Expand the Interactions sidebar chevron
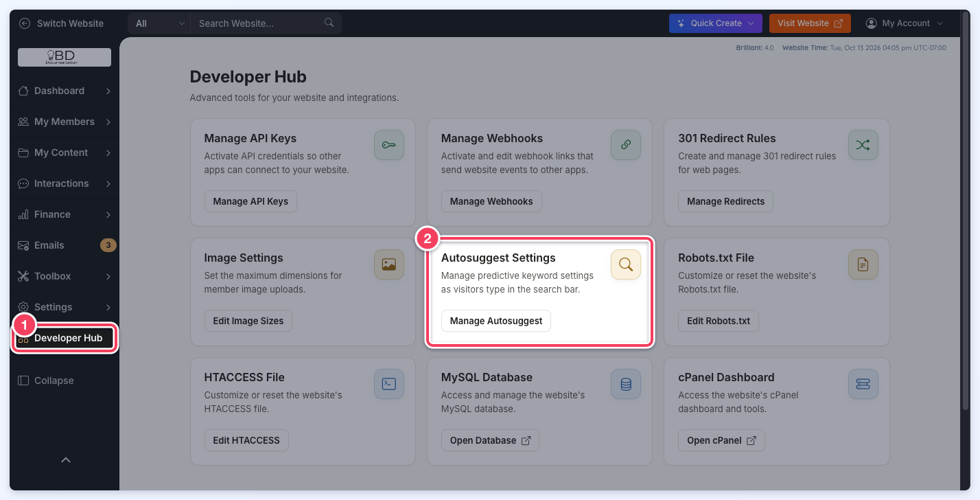The image size is (980, 500). coord(108,183)
